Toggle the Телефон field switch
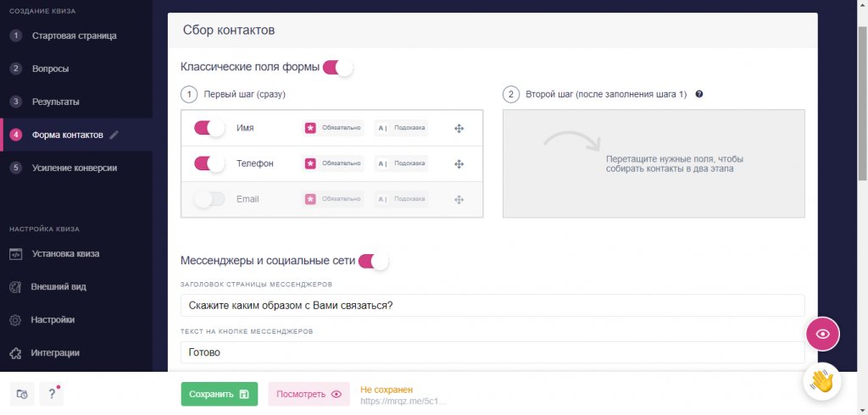The height and width of the screenshot is (415, 868). coord(209,163)
